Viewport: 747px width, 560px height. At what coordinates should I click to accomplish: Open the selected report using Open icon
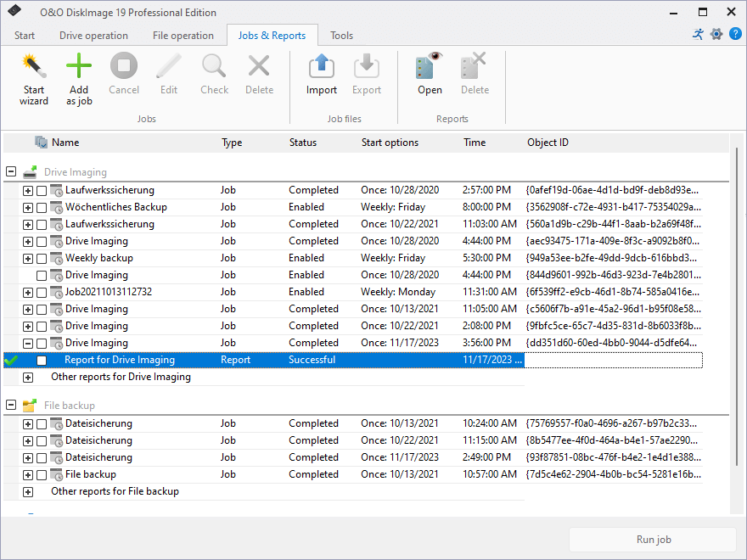click(430, 72)
